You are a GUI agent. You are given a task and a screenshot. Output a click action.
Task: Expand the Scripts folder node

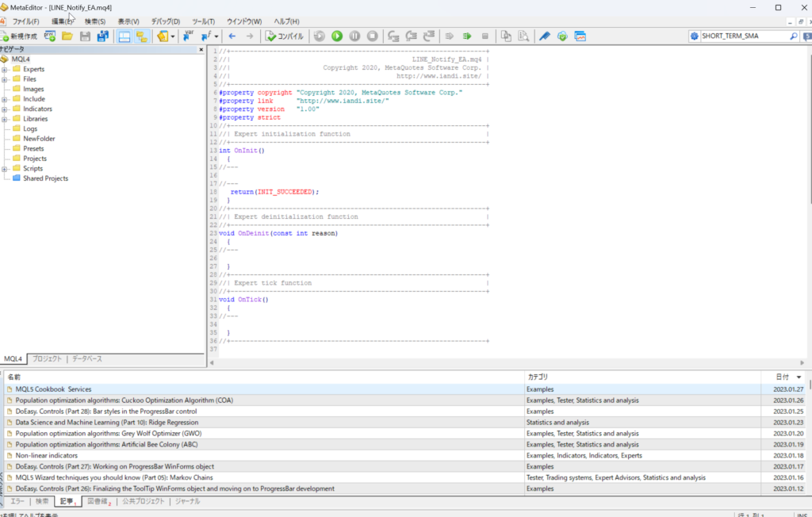(x=5, y=169)
